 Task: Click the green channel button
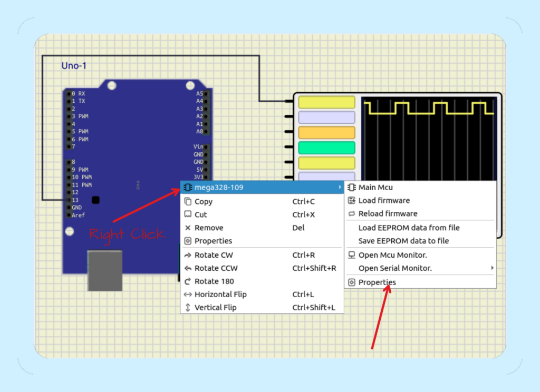tap(326, 148)
